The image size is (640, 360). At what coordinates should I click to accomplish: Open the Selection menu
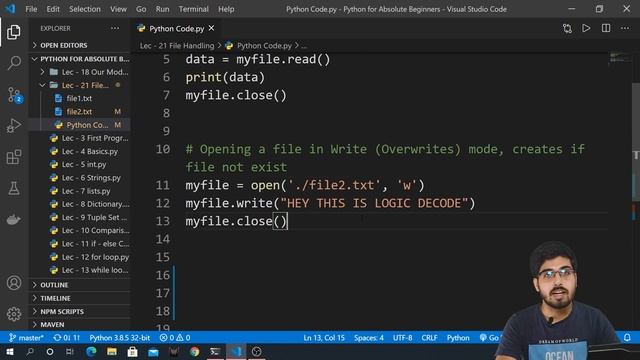coord(84,9)
